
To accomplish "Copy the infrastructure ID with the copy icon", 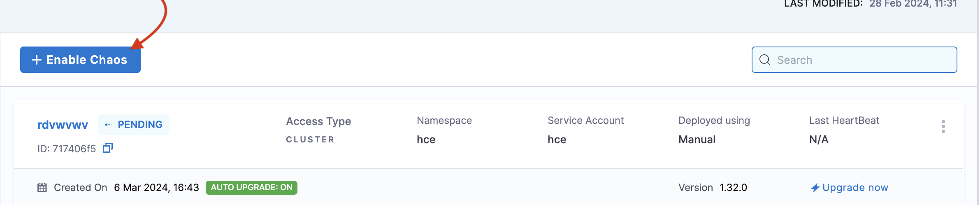I will 107,148.
